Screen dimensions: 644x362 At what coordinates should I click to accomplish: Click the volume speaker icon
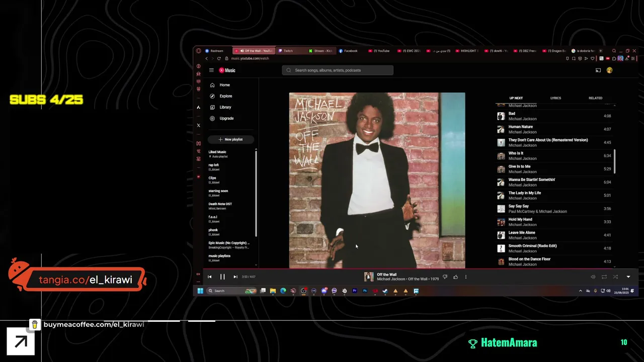tap(593, 277)
